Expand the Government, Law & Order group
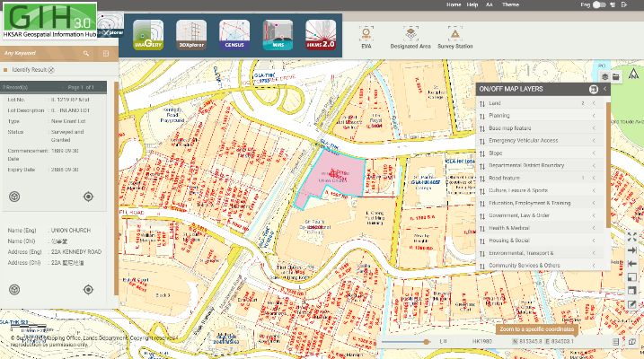 [x=594, y=215]
